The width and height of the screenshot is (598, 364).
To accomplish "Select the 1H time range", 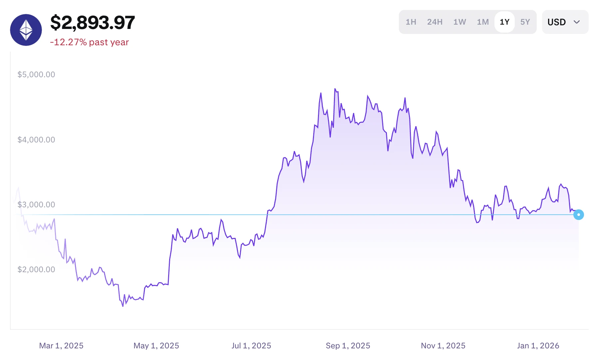I will coord(411,22).
